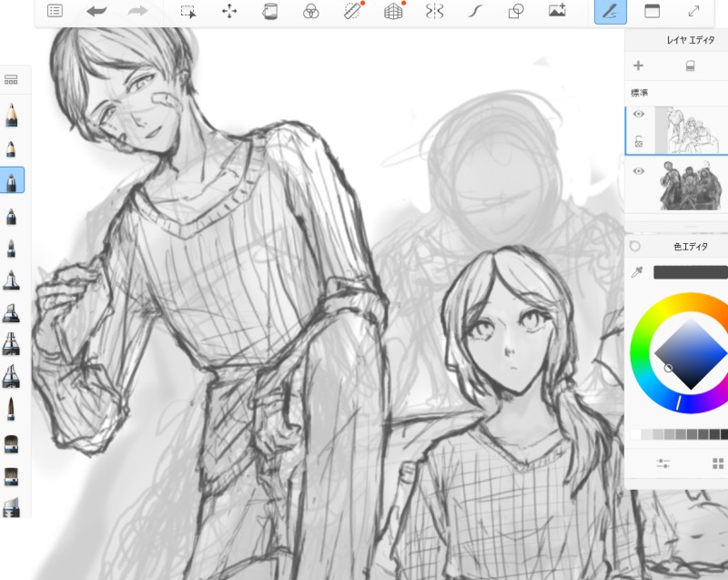Open the color sliders view
Image resolution: width=728 pixels, height=580 pixels.
(663, 463)
